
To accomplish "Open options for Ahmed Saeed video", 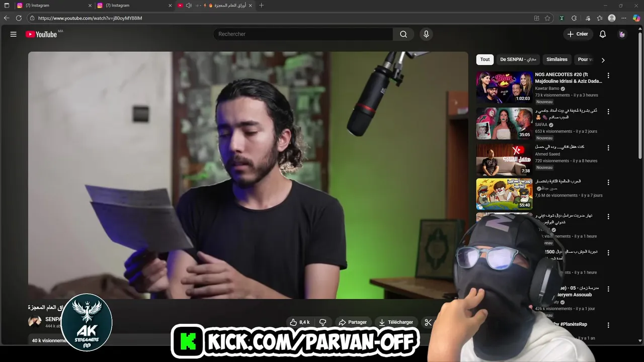I will tap(608, 148).
